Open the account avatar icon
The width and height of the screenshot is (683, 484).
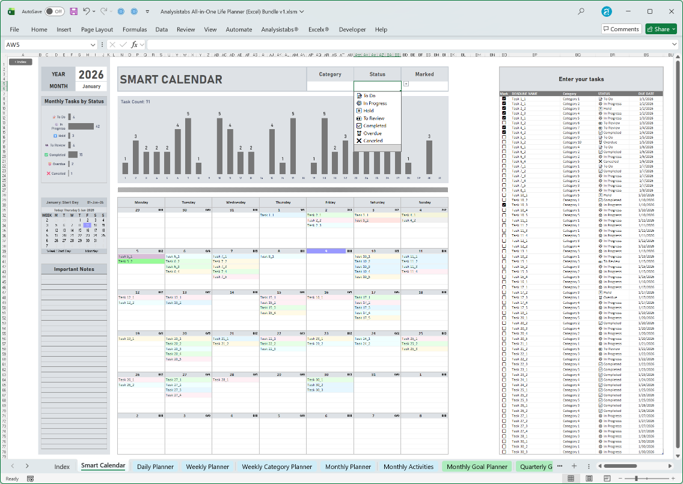click(x=606, y=12)
